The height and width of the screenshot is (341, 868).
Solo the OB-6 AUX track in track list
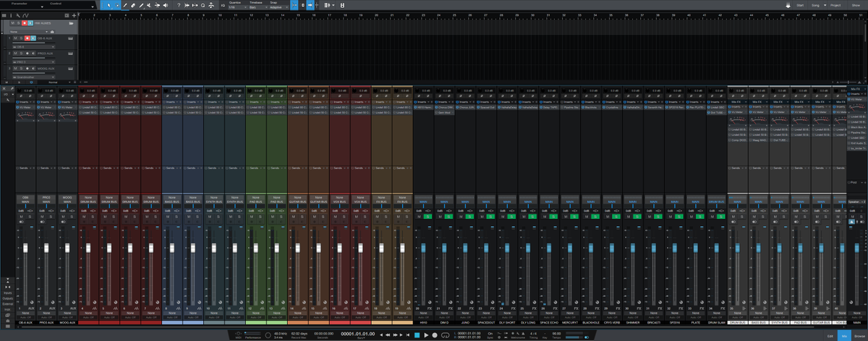click(x=21, y=38)
